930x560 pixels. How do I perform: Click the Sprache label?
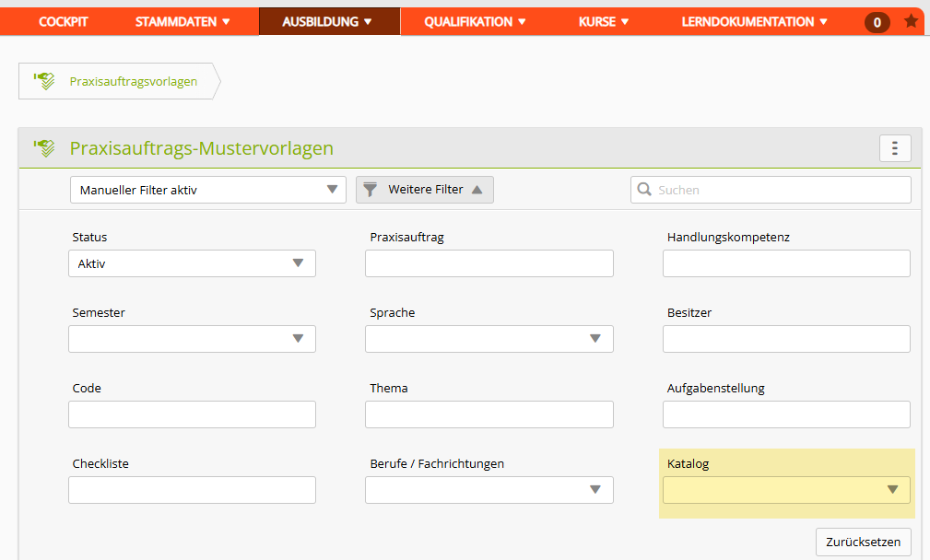tap(392, 312)
